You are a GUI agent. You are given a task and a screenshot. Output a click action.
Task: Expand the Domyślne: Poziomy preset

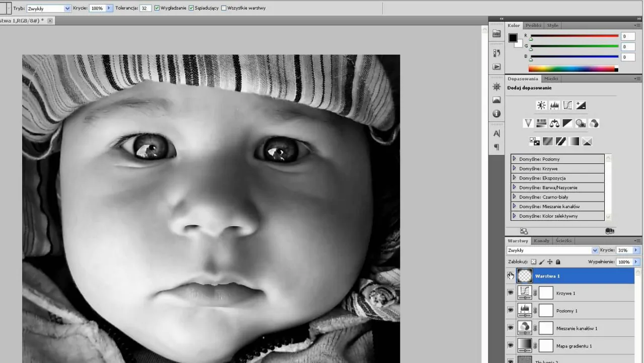pyautogui.click(x=515, y=159)
